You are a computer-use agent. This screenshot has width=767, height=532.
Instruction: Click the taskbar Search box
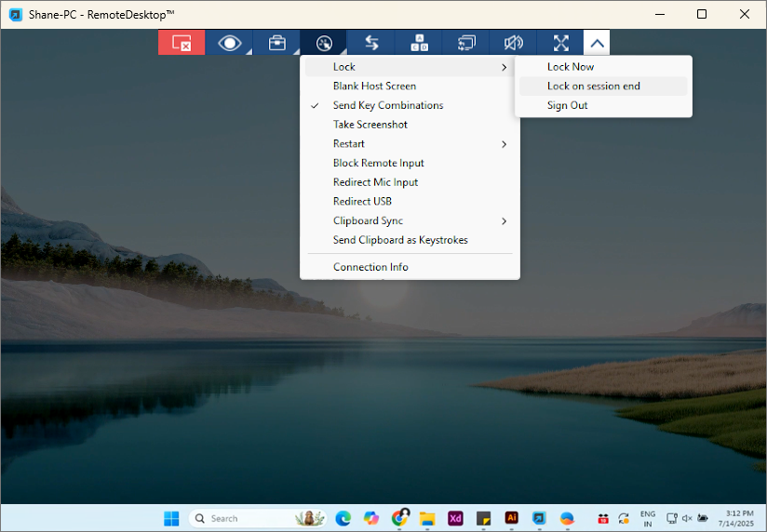pyautogui.click(x=242, y=518)
